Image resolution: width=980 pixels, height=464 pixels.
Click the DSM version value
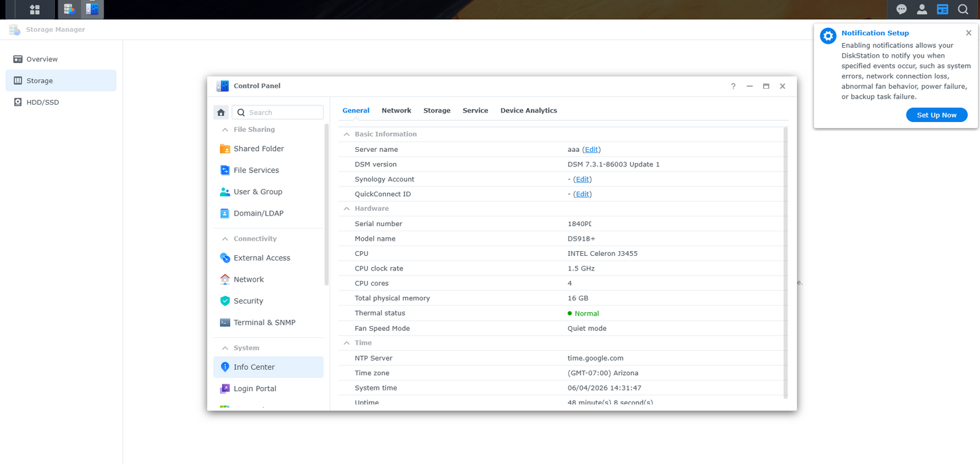(x=613, y=164)
